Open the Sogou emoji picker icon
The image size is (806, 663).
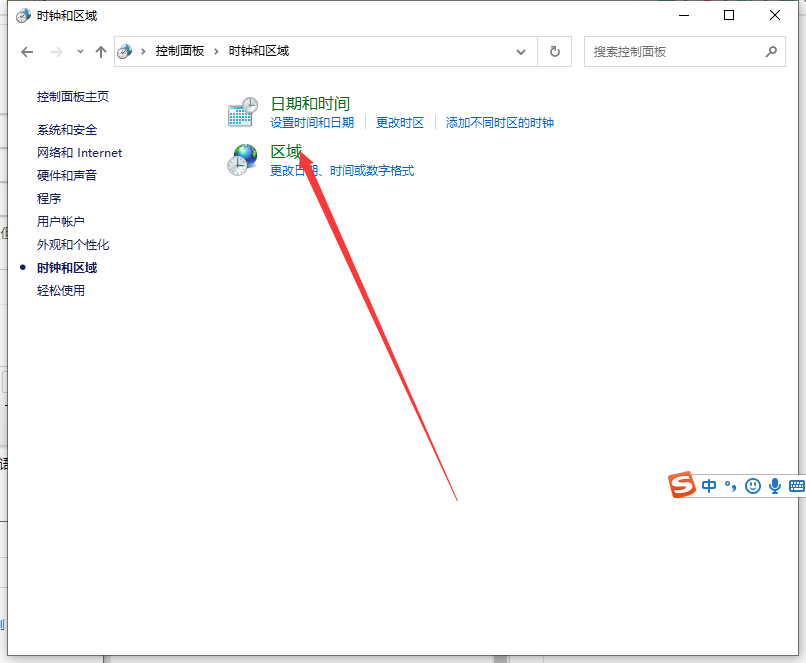point(753,486)
